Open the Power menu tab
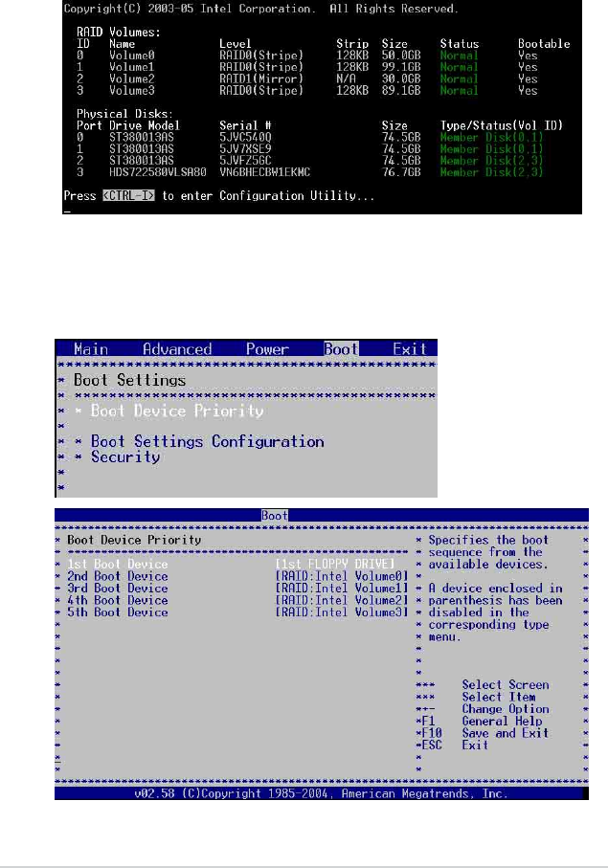The width and height of the screenshot is (608, 868). (x=267, y=348)
